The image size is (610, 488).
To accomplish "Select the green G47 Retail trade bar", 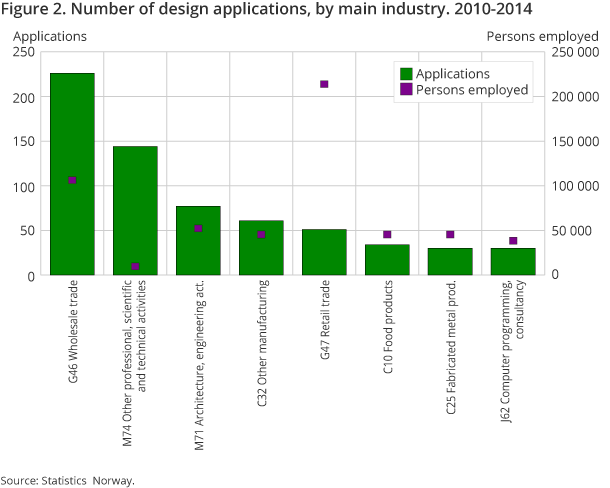I will 324,252.
